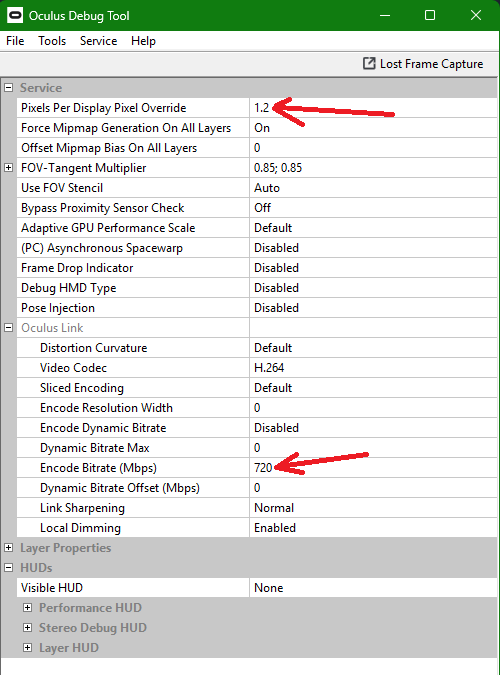The image size is (500, 675).
Task: Select the Visible HUD None value
Action: (x=373, y=588)
